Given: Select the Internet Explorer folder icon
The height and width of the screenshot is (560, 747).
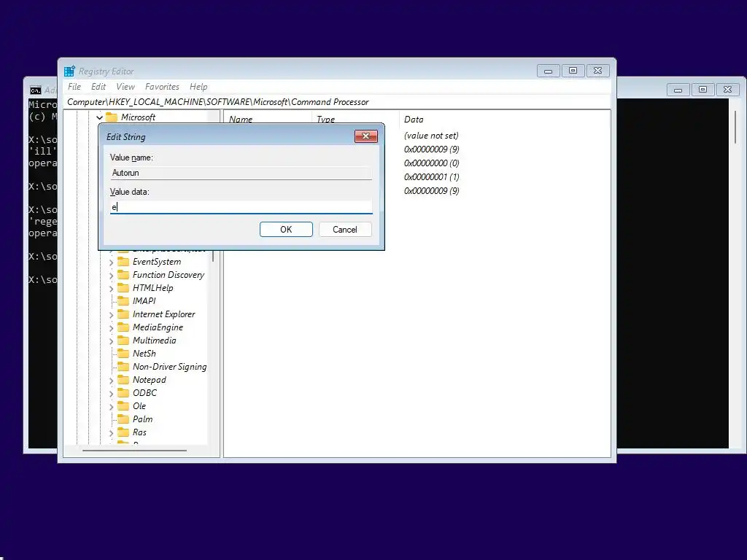Looking at the screenshot, I should pyautogui.click(x=123, y=314).
